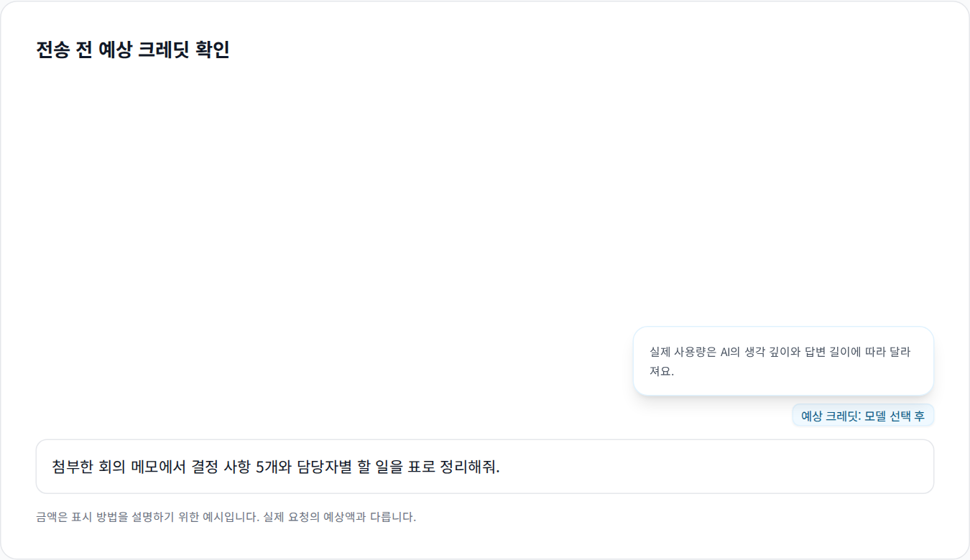Click '실제 요청의 예상액과 다릅니다.' sentence
970x560 pixels.
(340, 517)
